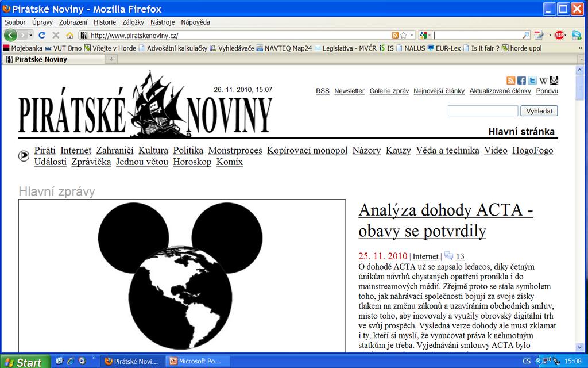Open the Legislativa - MVČR bookmark
The width and height of the screenshot is (588, 368).
[x=345, y=48]
